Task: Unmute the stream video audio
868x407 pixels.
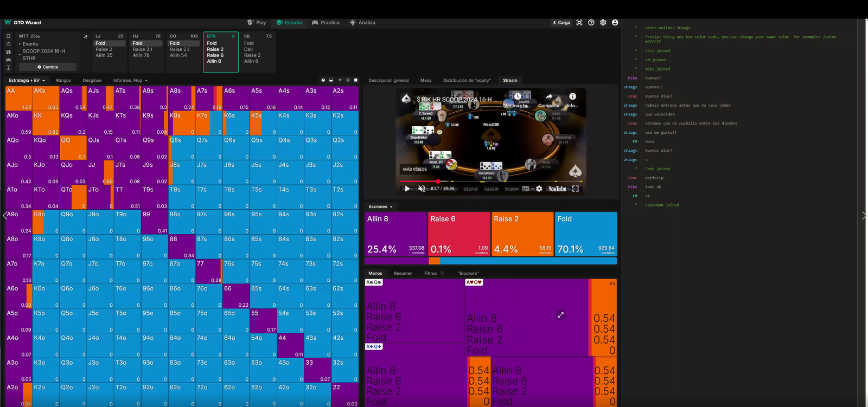Action: point(422,189)
